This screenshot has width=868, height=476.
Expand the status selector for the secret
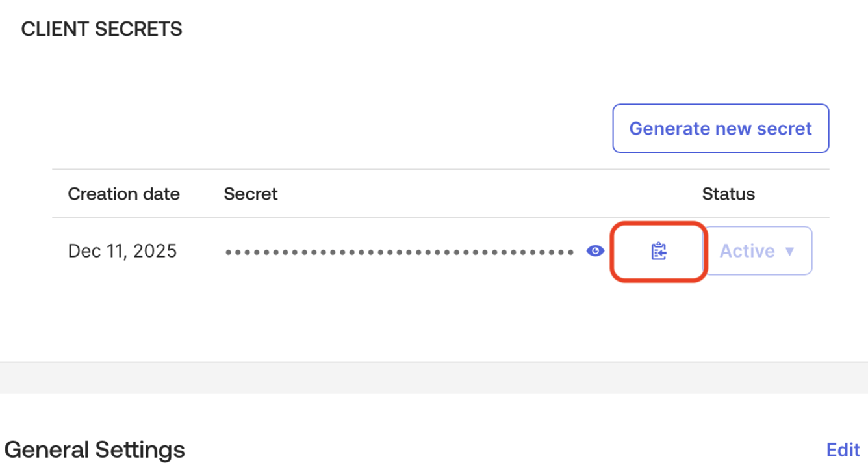758,250
